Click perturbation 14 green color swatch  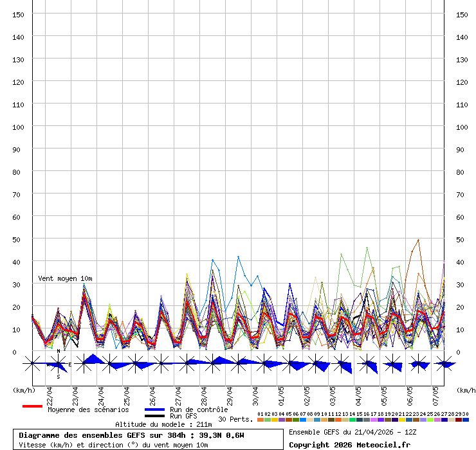coord(352,420)
